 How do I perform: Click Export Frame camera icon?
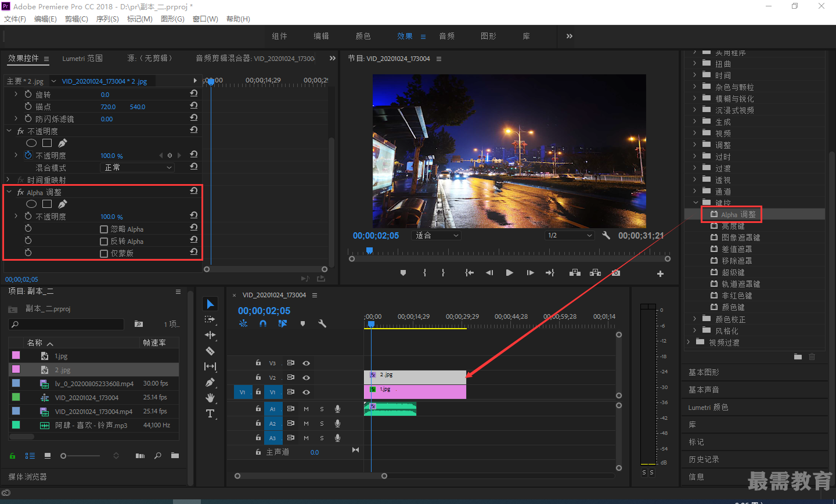[616, 273]
